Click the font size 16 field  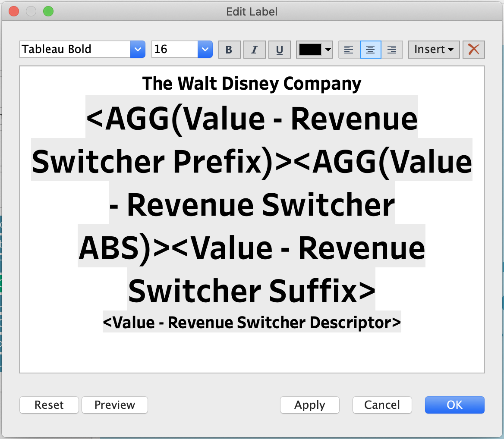[x=174, y=49]
